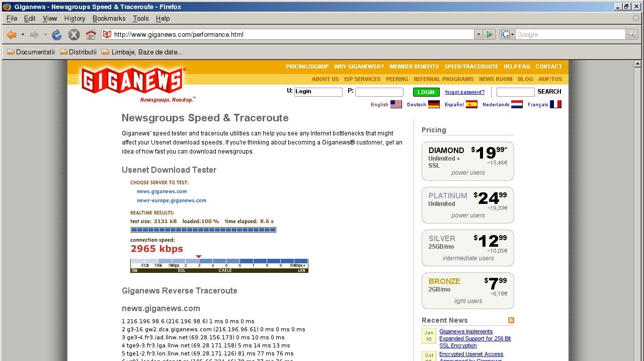Click the connection speed gauge scale

219,266
